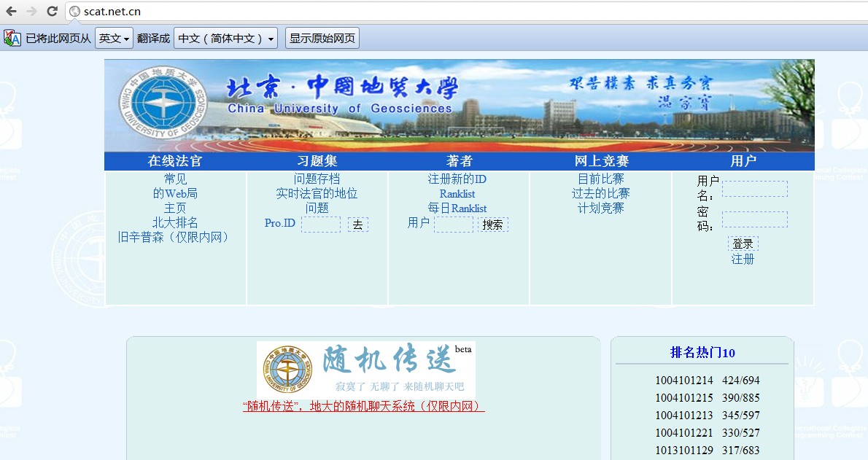Select ranking user 1004101221
868x460 pixels.
pos(684,433)
